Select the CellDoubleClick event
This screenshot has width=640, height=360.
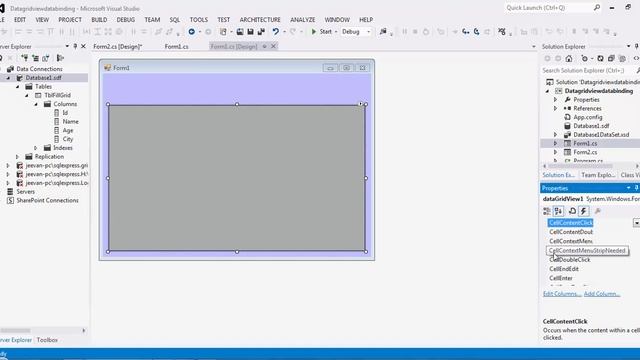(569, 260)
